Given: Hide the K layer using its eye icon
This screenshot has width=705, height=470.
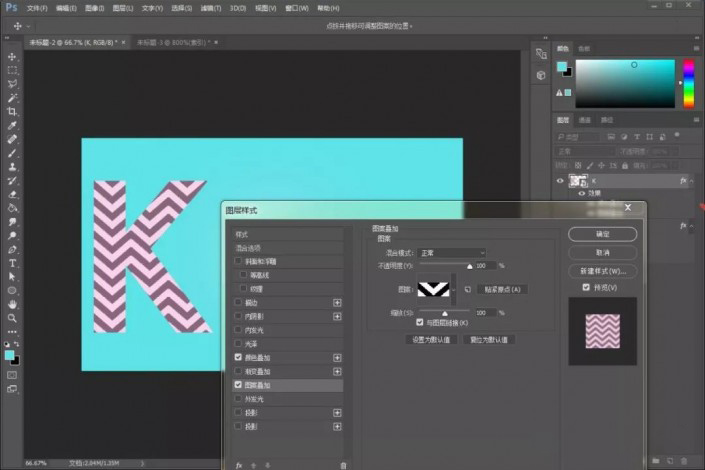Looking at the screenshot, I should [x=560, y=181].
